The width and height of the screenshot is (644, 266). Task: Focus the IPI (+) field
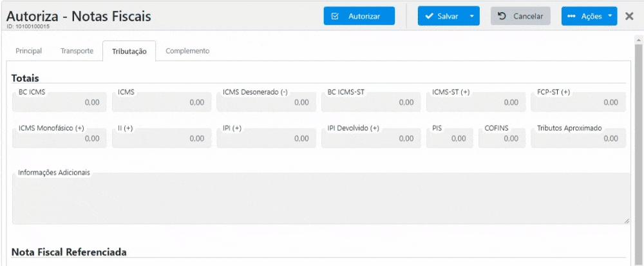pos(267,138)
